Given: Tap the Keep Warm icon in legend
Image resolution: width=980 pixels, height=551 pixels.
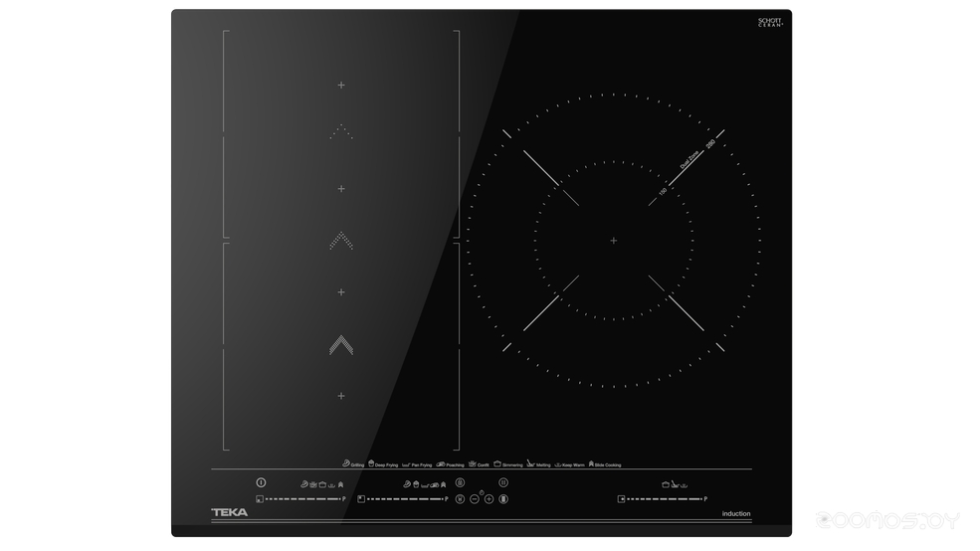Looking at the screenshot, I should [x=558, y=463].
